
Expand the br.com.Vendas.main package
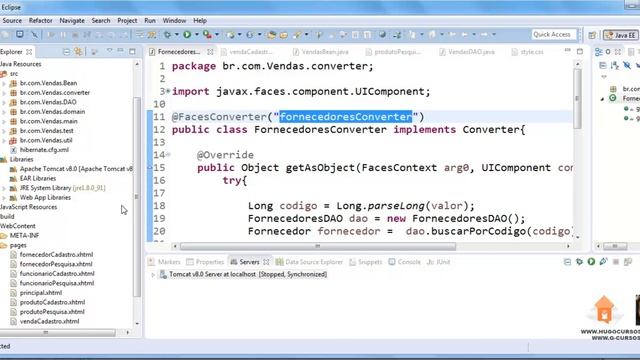[4, 121]
